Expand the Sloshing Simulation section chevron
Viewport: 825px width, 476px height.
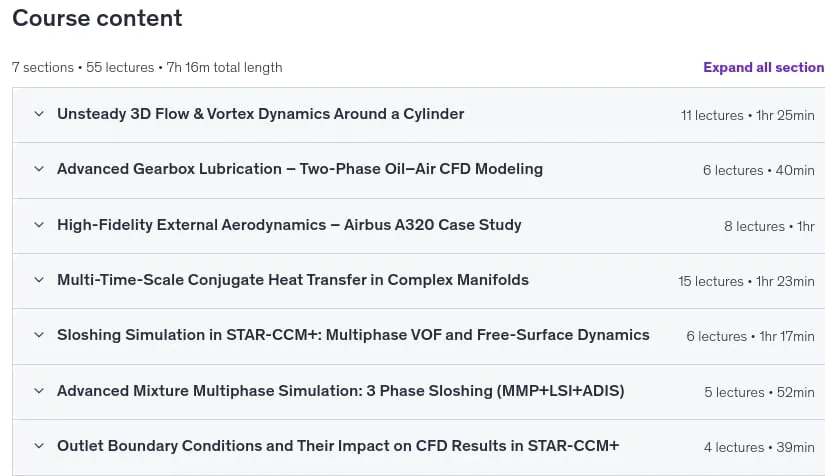39,335
